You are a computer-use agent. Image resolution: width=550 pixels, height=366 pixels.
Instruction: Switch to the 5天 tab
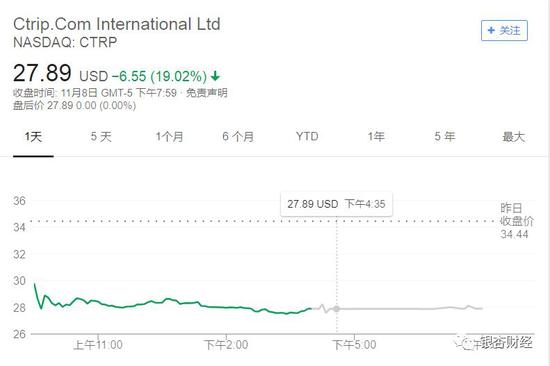[101, 137]
